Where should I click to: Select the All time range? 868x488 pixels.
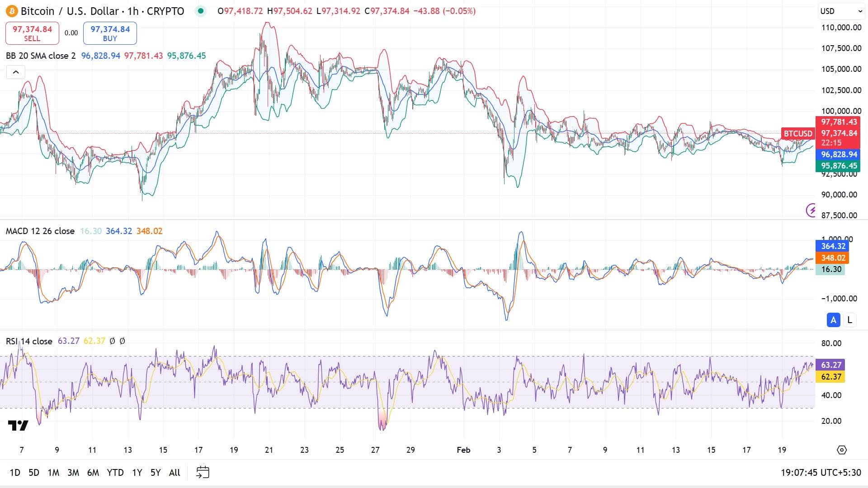point(175,473)
